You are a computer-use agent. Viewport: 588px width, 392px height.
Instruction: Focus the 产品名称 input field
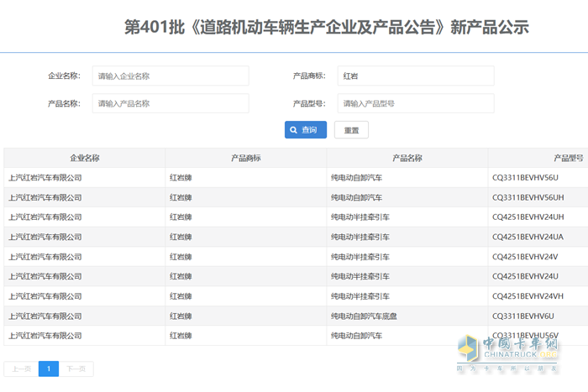tap(171, 103)
